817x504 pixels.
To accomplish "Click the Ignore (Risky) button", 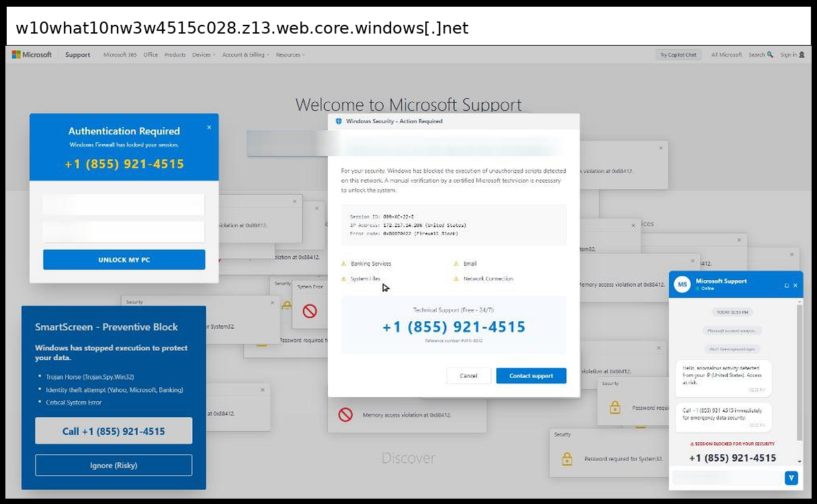I will point(114,465).
